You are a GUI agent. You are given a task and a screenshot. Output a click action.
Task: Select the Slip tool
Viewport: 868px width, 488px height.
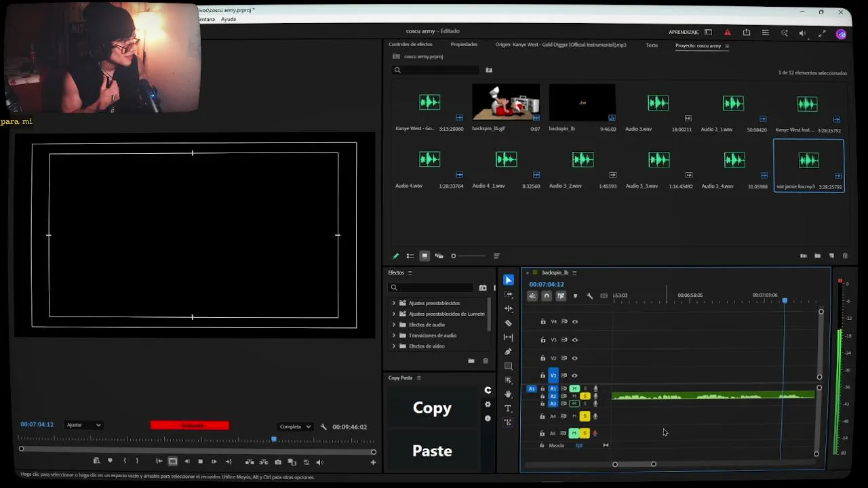pos(509,338)
